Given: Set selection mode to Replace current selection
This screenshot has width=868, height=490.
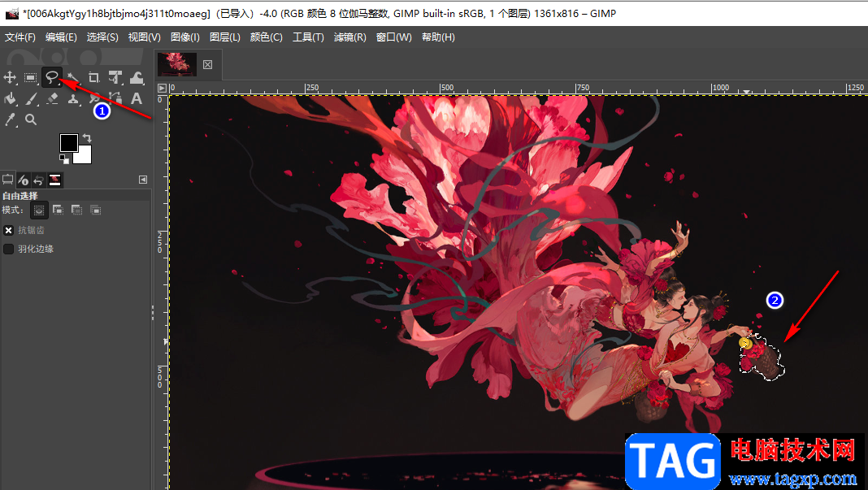Looking at the screenshot, I should pyautogui.click(x=39, y=210).
